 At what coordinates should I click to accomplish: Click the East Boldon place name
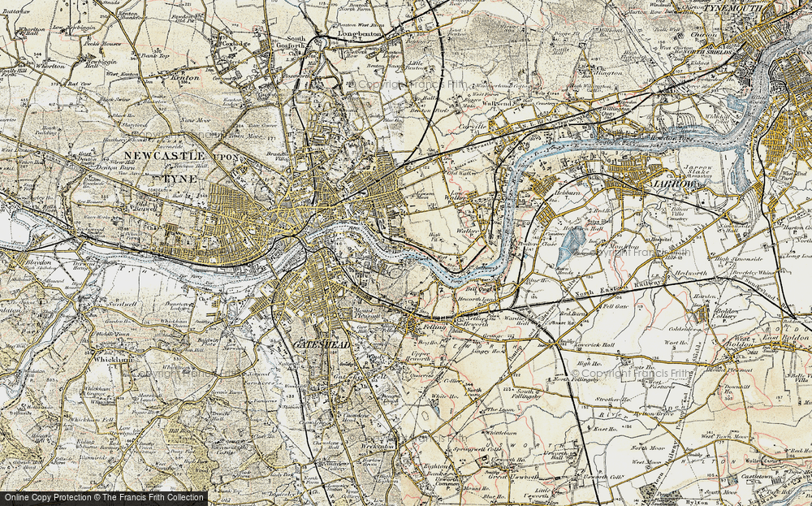coord(784,337)
